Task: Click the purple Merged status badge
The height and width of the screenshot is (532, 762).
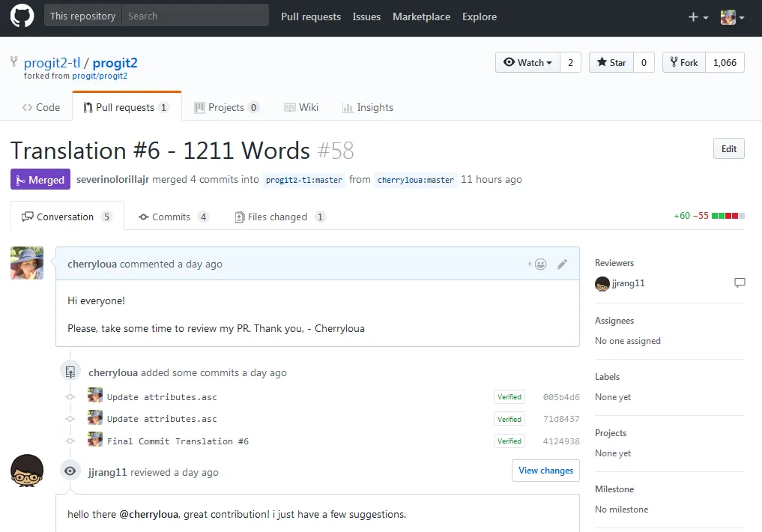Action: point(40,179)
